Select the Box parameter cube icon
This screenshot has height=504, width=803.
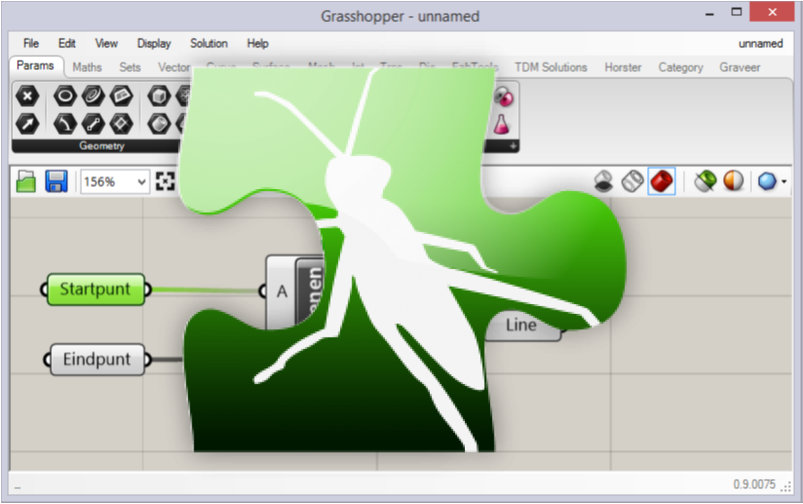159,96
